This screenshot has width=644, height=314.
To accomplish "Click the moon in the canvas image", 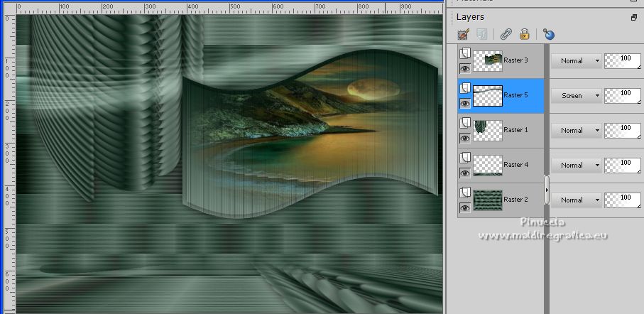I will pos(373,90).
